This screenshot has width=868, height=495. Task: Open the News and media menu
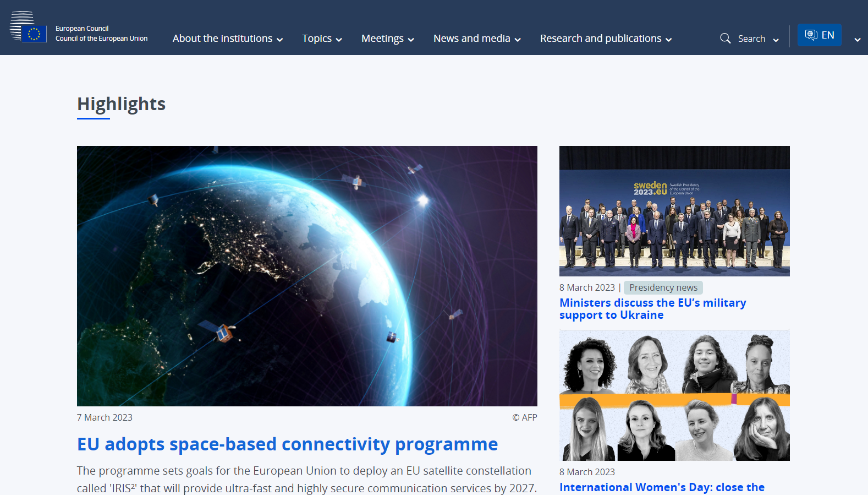point(472,39)
